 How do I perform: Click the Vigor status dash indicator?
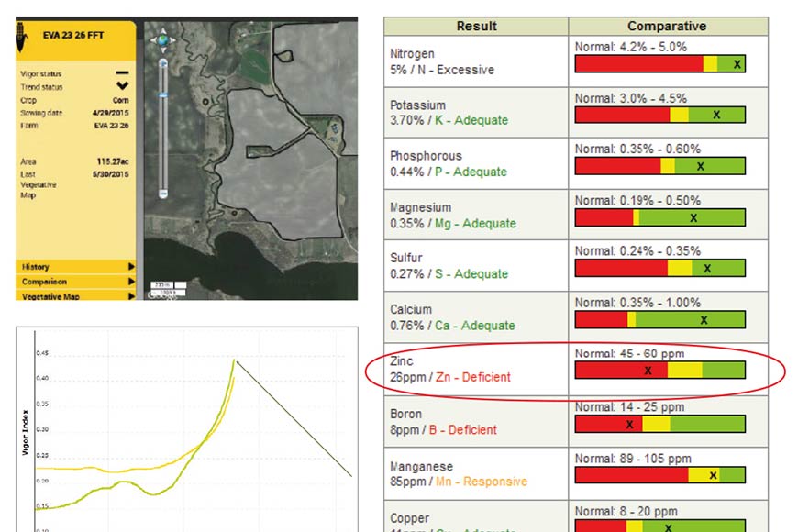(123, 72)
